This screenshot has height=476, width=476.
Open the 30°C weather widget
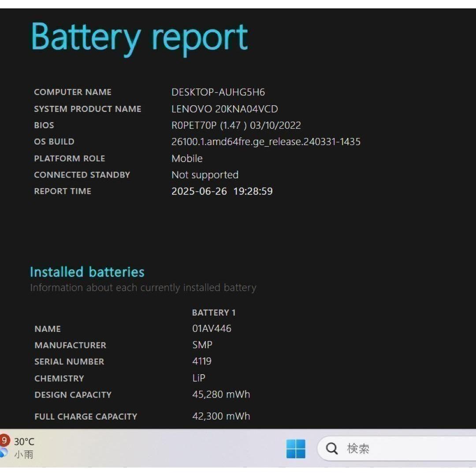pos(24,442)
